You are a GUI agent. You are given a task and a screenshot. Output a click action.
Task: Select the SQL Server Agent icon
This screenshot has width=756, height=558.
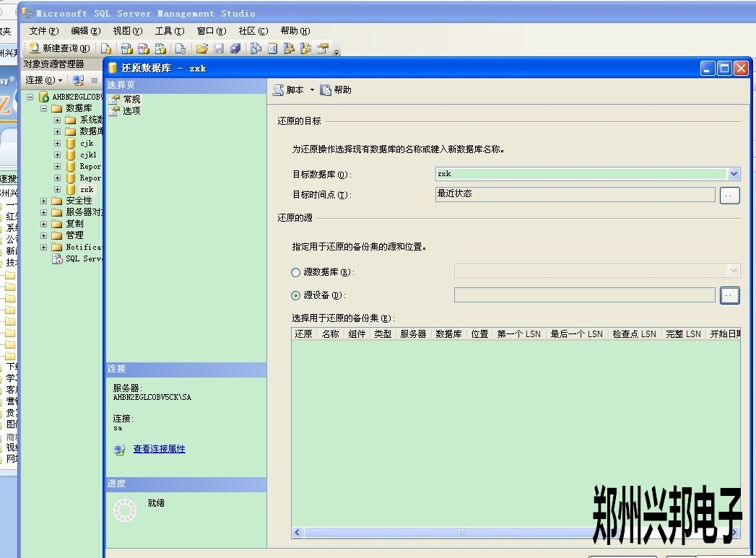pos(57,258)
